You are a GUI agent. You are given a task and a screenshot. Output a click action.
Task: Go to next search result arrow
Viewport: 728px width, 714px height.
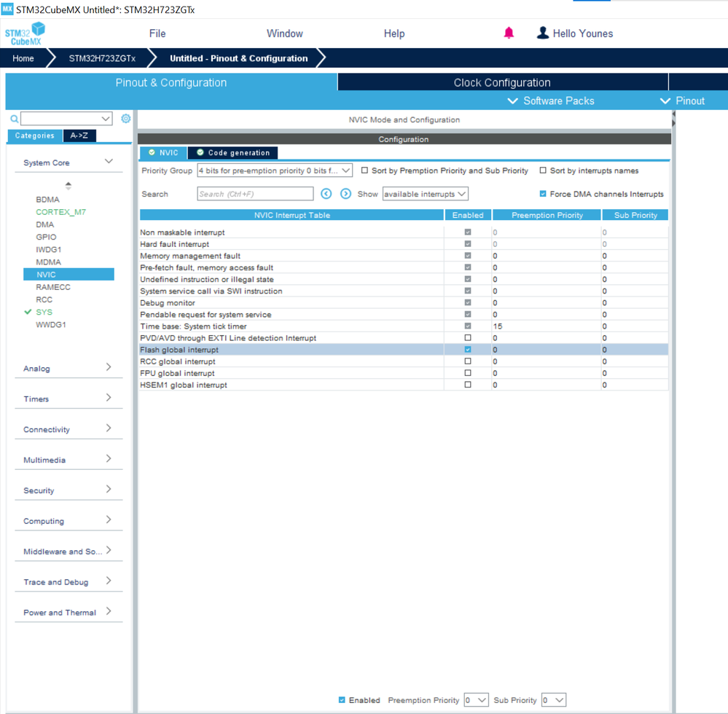coord(345,194)
